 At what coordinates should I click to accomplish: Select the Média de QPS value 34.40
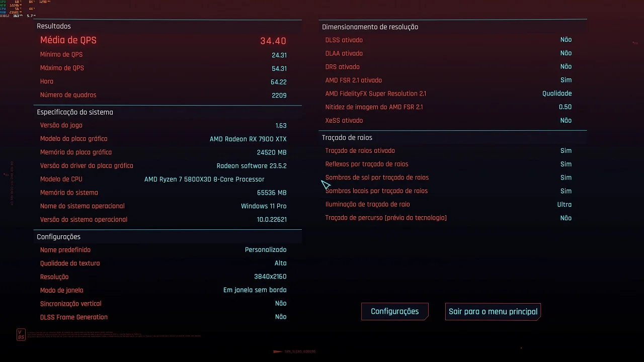click(273, 41)
